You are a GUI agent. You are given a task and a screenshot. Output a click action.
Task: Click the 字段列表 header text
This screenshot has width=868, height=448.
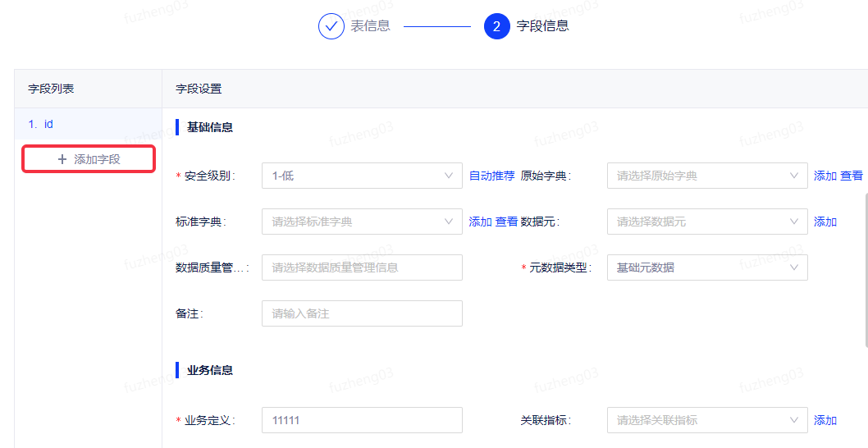(51, 89)
